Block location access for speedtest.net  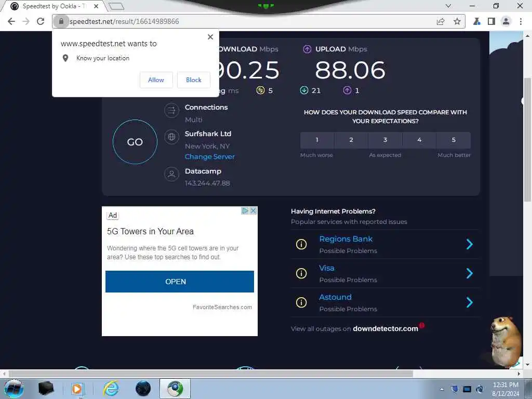[x=194, y=79]
